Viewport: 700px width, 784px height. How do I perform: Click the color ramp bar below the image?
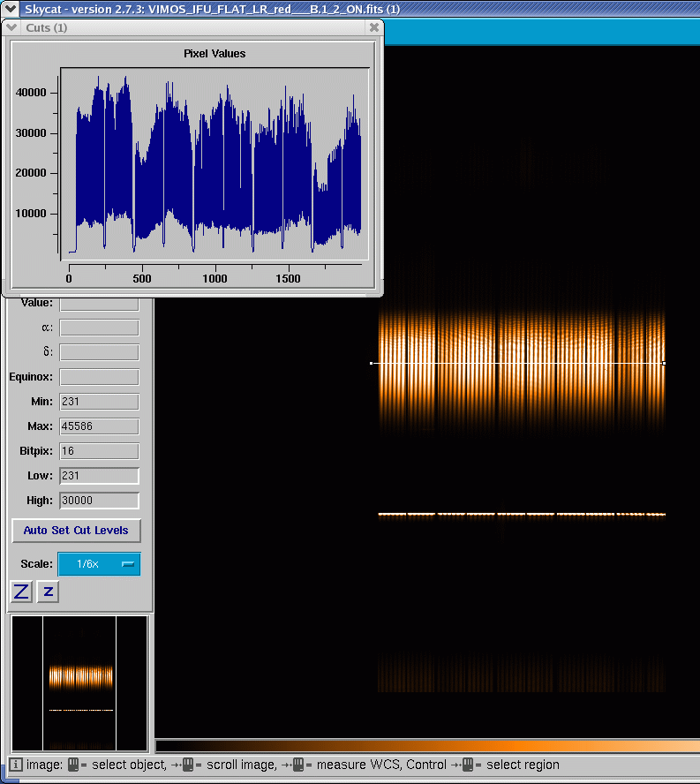(427, 747)
